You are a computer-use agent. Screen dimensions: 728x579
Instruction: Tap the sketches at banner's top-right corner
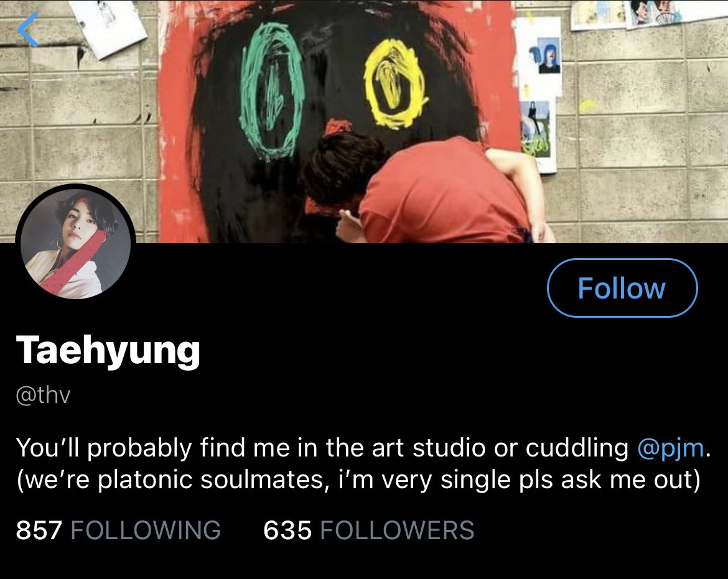tap(648, 14)
